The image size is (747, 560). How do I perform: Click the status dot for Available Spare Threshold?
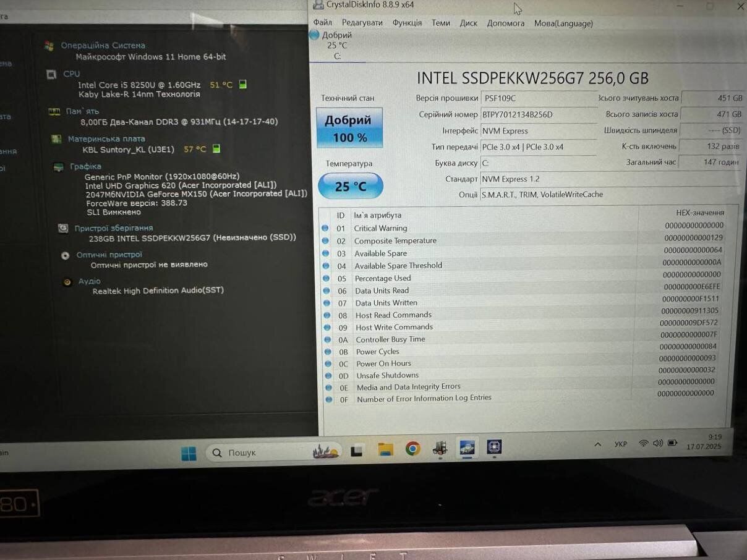pyautogui.click(x=325, y=266)
